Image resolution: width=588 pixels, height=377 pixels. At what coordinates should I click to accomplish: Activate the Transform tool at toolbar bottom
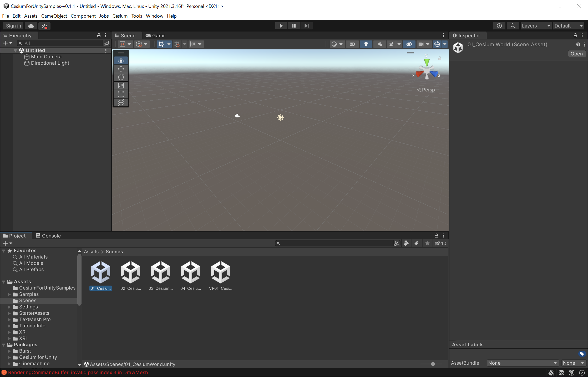click(x=121, y=102)
